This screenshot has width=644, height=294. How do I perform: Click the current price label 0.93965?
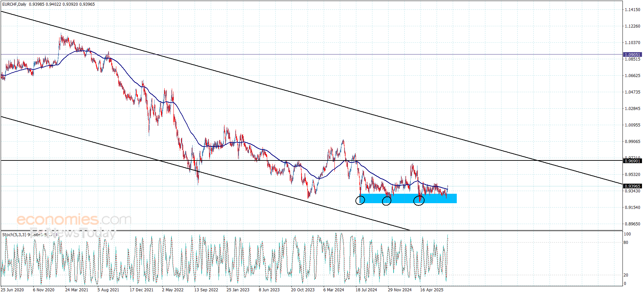click(632, 186)
